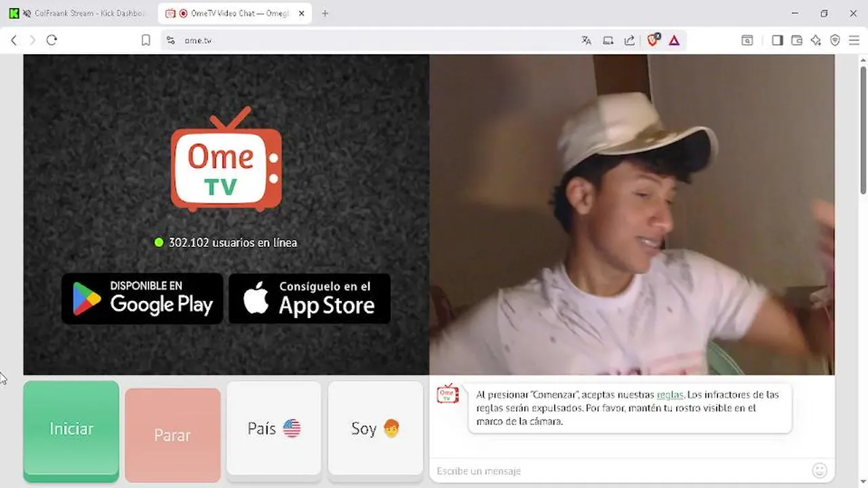
Task: Switch to the ColFraank Stream Kick Dashboard tab
Action: pos(78,14)
